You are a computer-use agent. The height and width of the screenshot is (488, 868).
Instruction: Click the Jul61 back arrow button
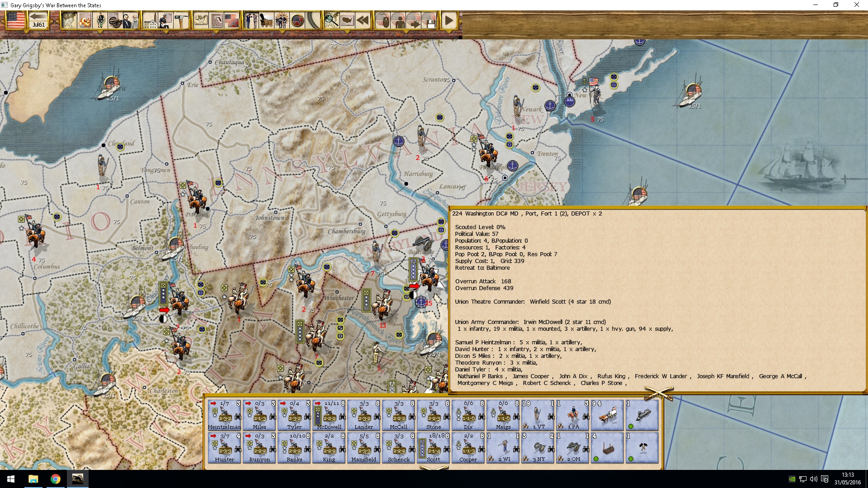pos(38,20)
